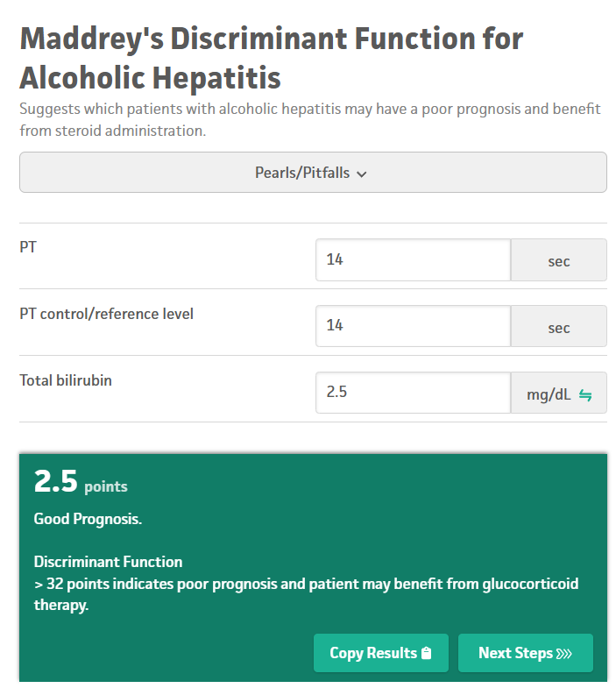The height and width of the screenshot is (688, 616).
Task: Click the green unit-swap arrows icon
Action: tap(585, 394)
